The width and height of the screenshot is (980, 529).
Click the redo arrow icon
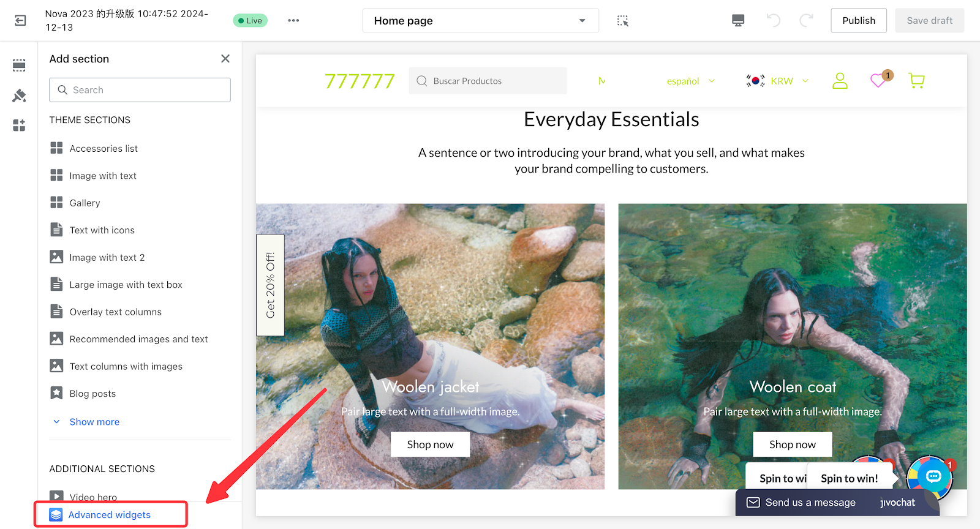pos(806,21)
